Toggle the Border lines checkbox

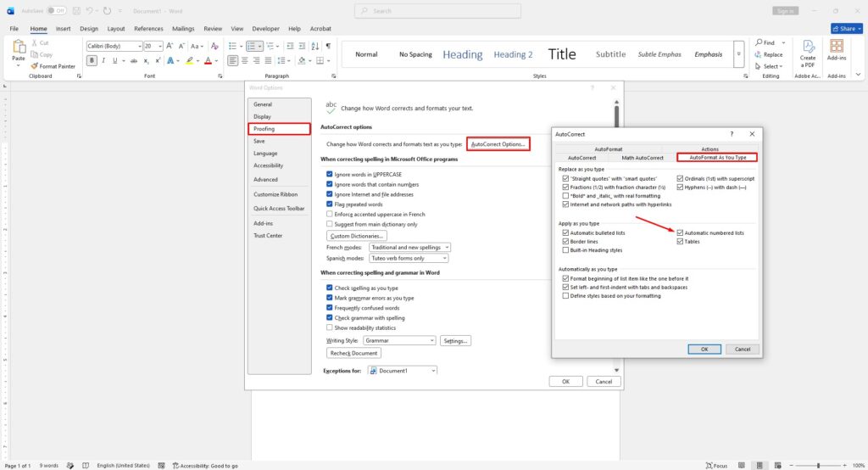(565, 242)
